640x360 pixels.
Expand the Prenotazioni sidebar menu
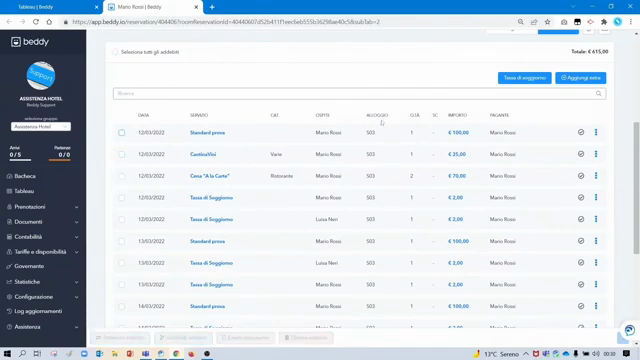pos(43,207)
